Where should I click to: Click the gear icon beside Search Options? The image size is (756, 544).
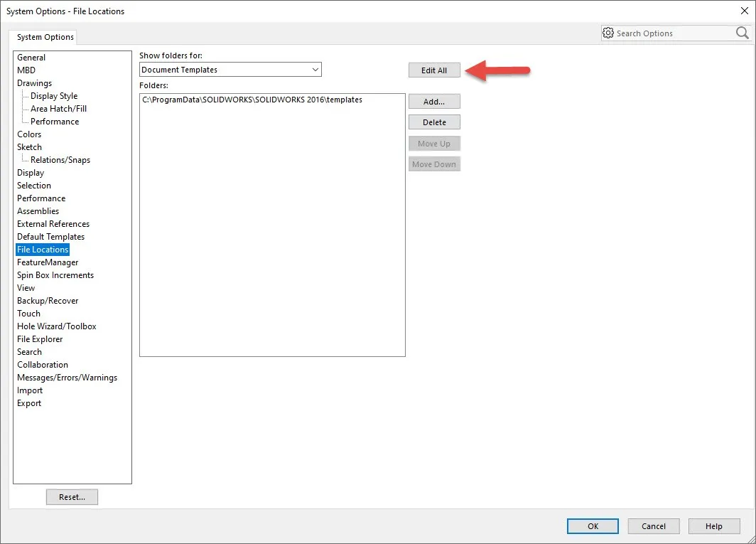(x=608, y=33)
